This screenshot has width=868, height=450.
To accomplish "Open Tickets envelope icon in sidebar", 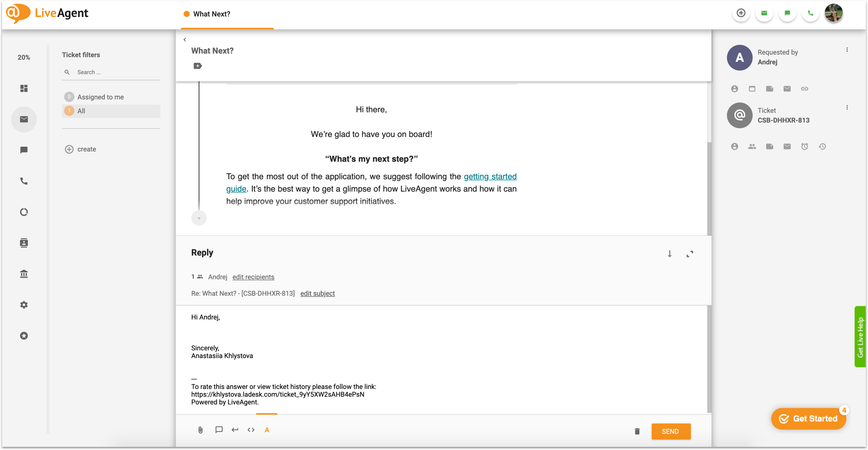I will [x=24, y=119].
